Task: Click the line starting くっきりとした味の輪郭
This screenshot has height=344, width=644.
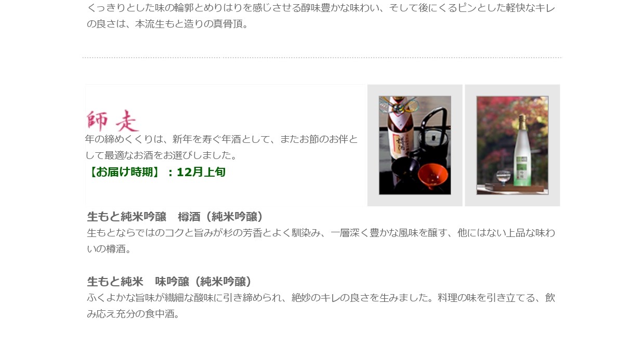Action: [x=321, y=8]
